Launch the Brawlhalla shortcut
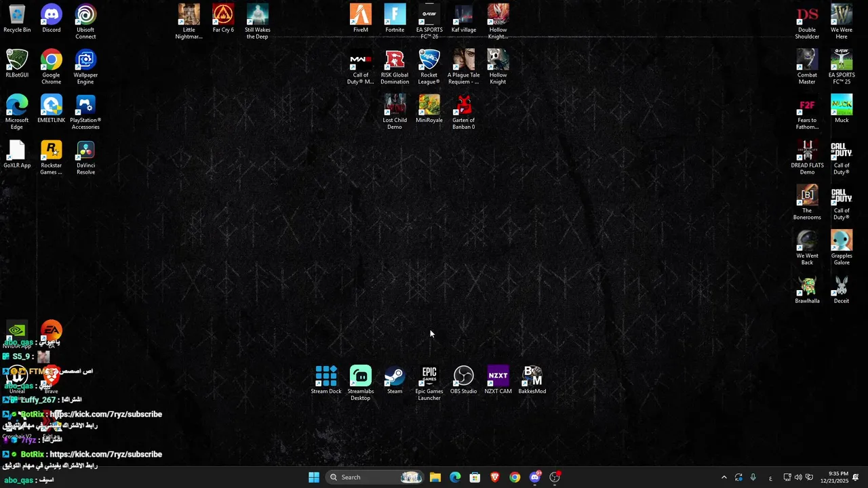Viewport: 868px width, 488px height. 807,290
